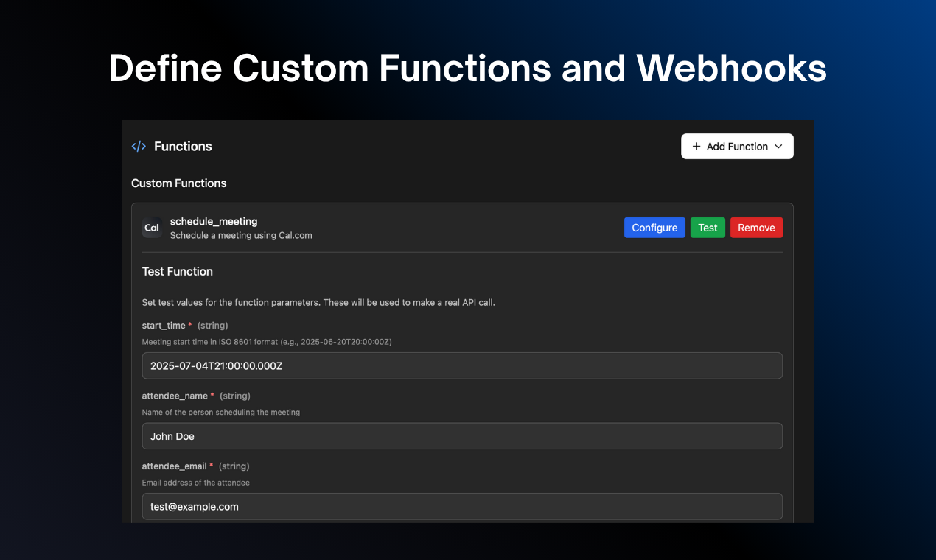Click the schedule_meeting function name
Image resolution: width=936 pixels, height=560 pixels.
click(x=214, y=221)
